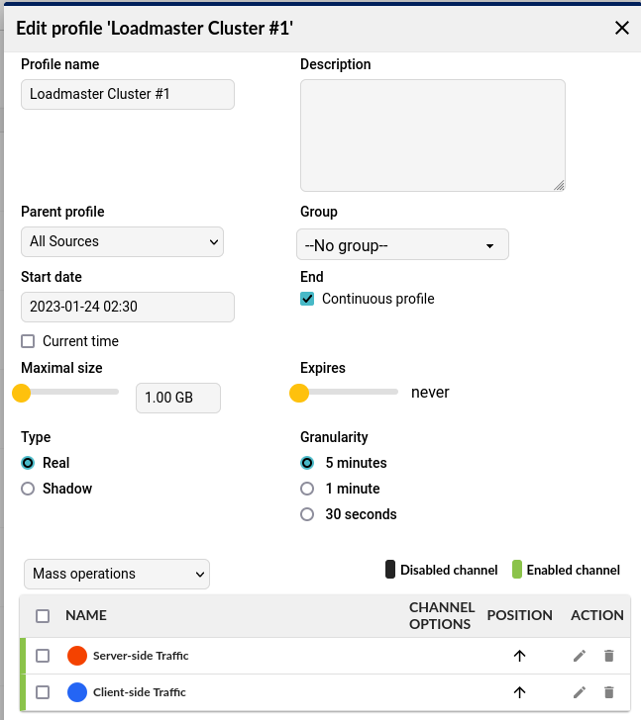Choose 30 seconds granularity
This screenshot has width=642, height=720.
point(308,514)
